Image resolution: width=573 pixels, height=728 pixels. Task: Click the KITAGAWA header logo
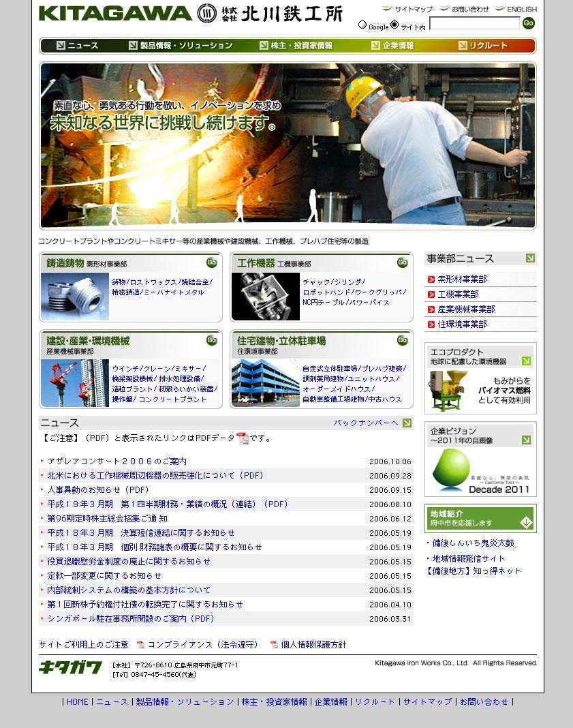point(116,14)
